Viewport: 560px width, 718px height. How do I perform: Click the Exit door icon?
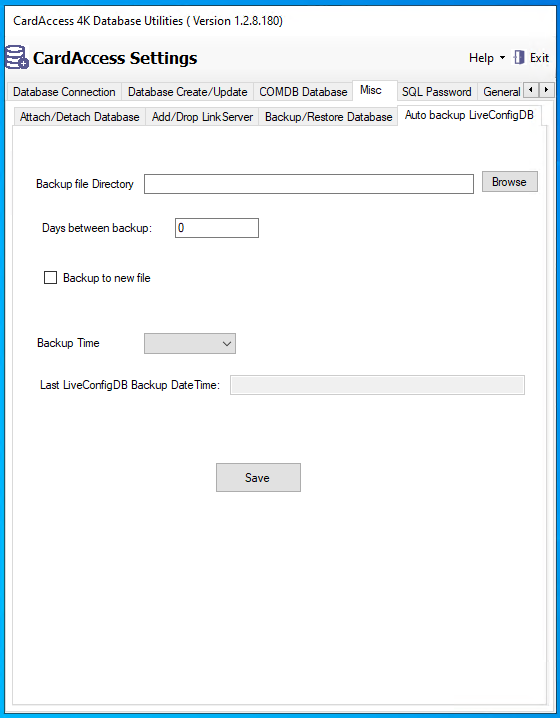coord(519,58)
